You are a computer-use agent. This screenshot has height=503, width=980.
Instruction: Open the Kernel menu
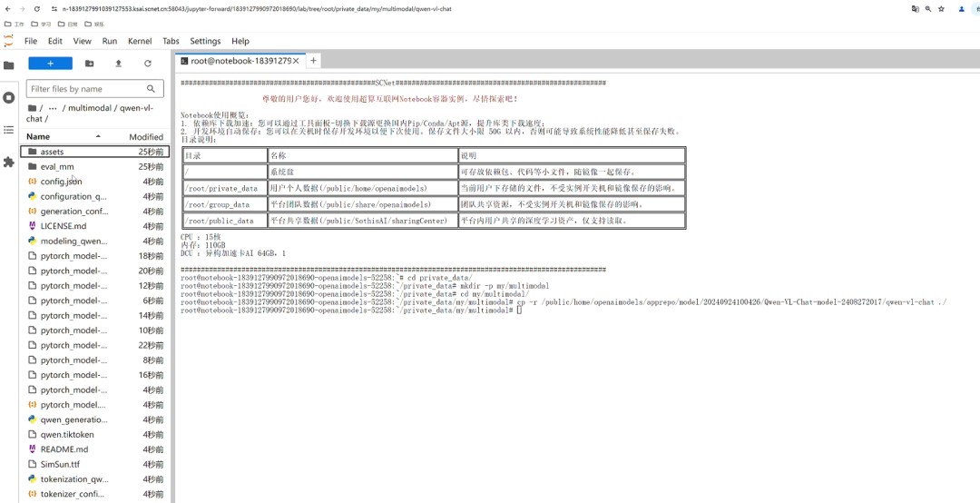click(x=140, y=41)
